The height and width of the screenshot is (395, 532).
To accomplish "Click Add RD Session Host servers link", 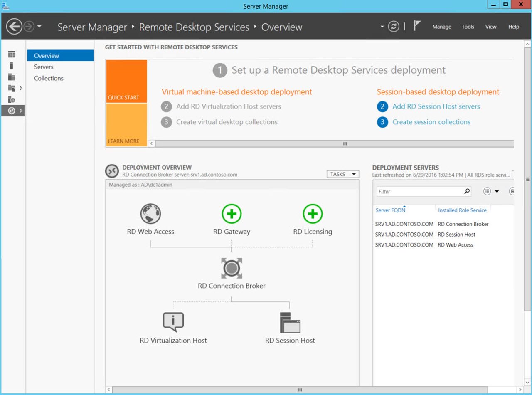I will [436, 106].
